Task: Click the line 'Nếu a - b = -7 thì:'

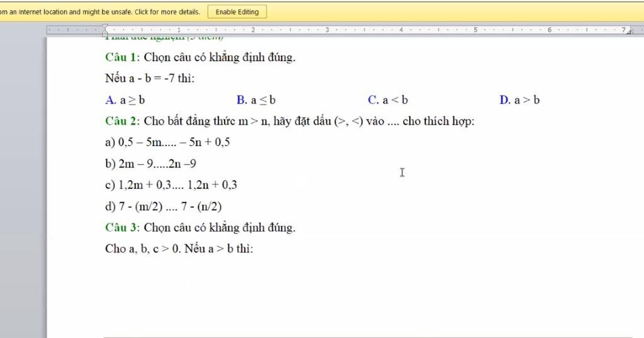Action: (150, 78)
